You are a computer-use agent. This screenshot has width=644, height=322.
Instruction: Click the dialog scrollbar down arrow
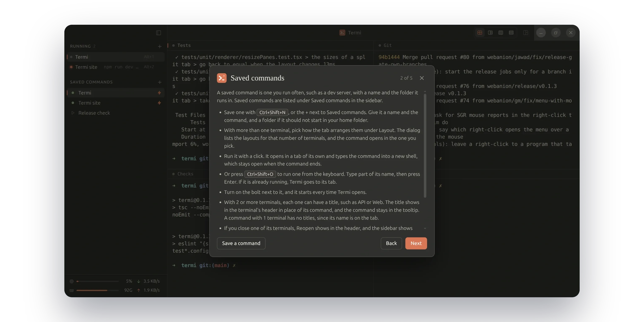click(x=425, y=228)
